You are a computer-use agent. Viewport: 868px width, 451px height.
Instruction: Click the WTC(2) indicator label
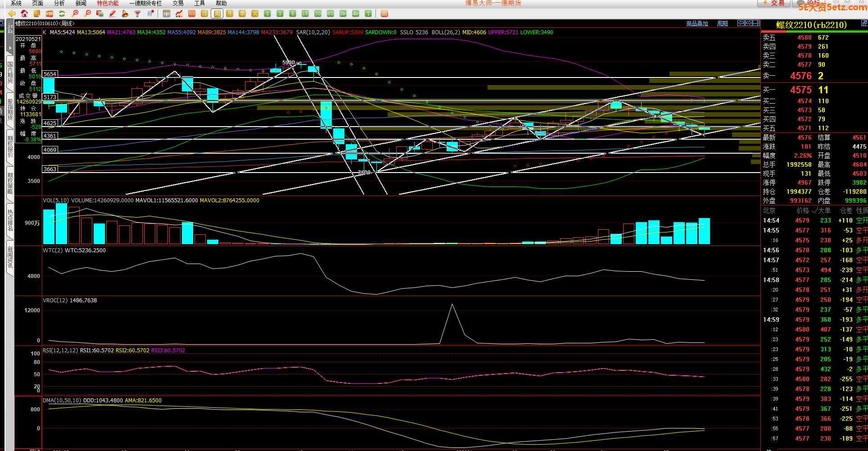(x=53, y=251)
